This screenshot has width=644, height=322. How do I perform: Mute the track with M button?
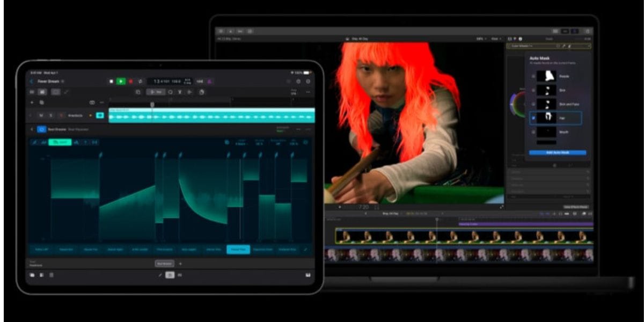click(41, 115)
